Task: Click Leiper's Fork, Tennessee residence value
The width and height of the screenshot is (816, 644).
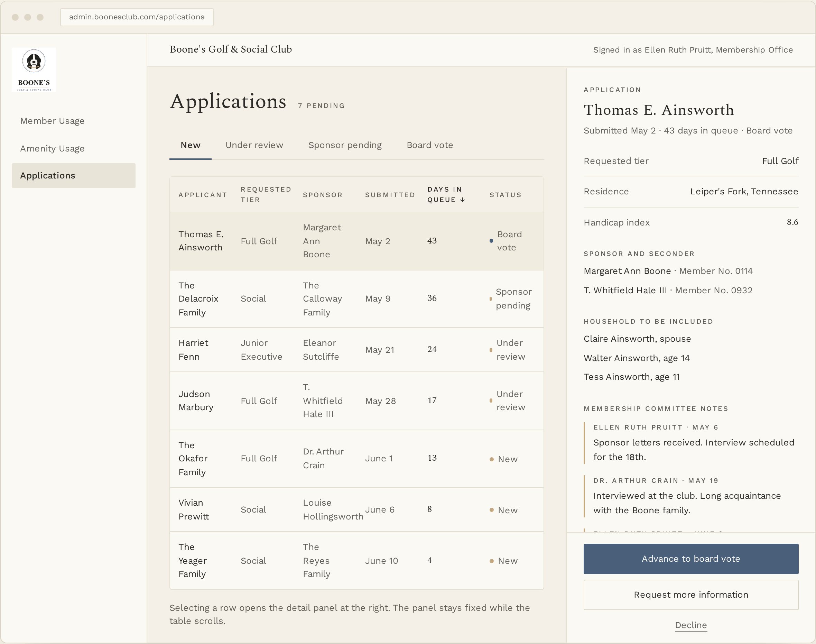Action: 744,192
